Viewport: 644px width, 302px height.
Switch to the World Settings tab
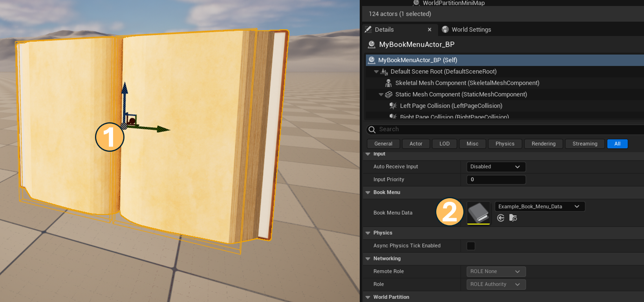coord(467,29)
